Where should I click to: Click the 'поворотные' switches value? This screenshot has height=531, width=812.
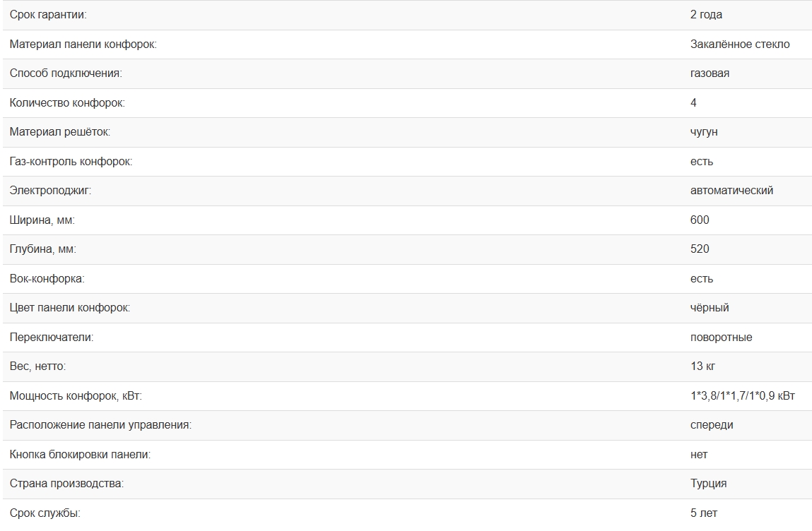[x=721, y=338]
